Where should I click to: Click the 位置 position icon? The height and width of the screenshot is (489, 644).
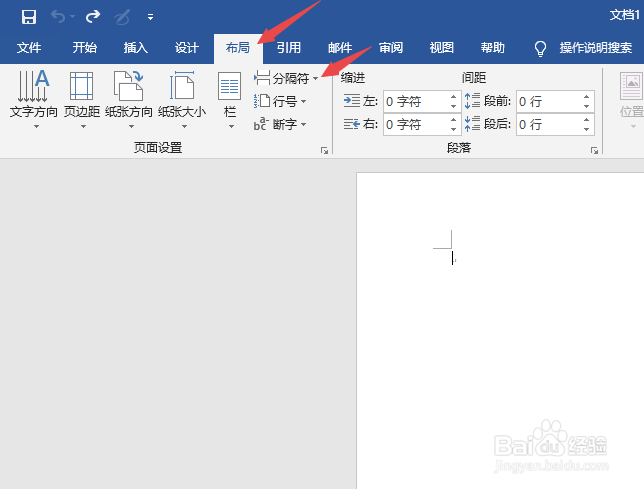632,86
